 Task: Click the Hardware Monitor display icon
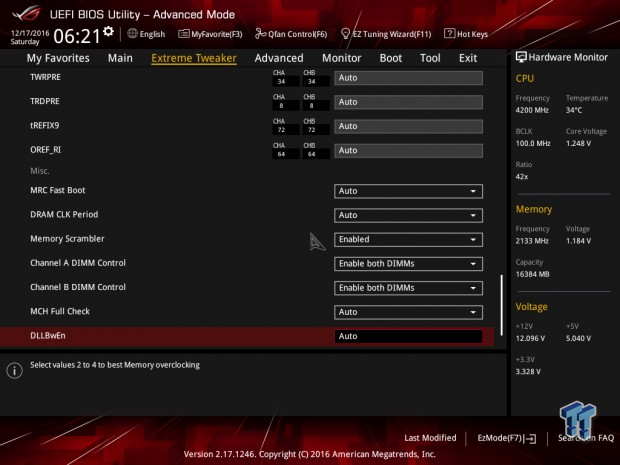[x=521, y=57]
